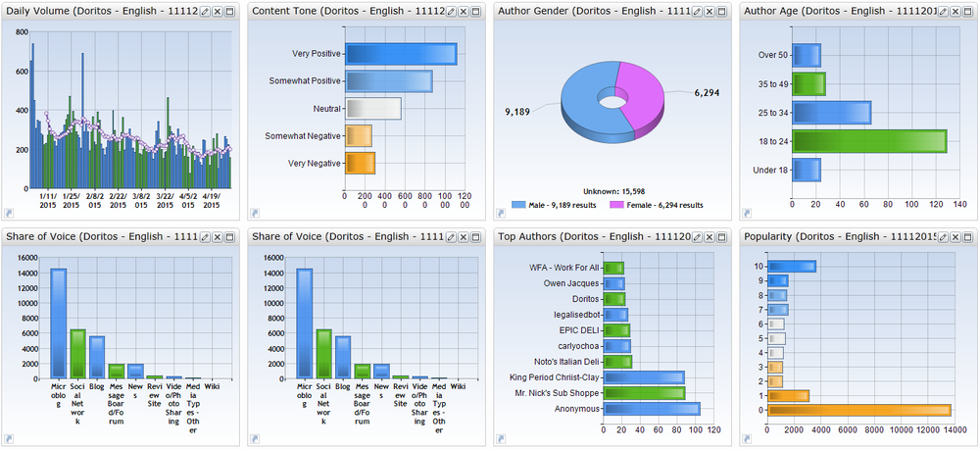Maximize the Author Gender panel

[x=722, y=11]
